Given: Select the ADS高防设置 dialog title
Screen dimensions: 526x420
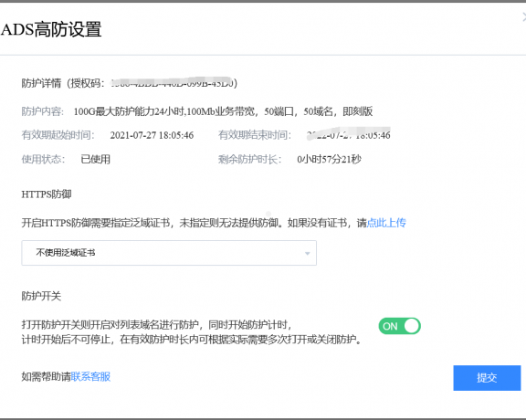Looking at the screenshot, I should (51, 29).
